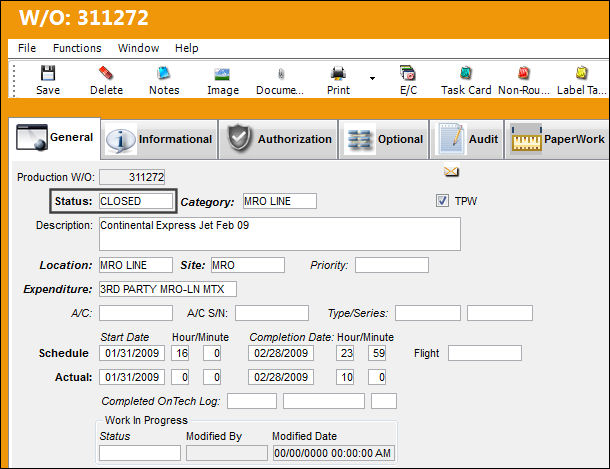Switch to the Informational tab

pos(159,139)
